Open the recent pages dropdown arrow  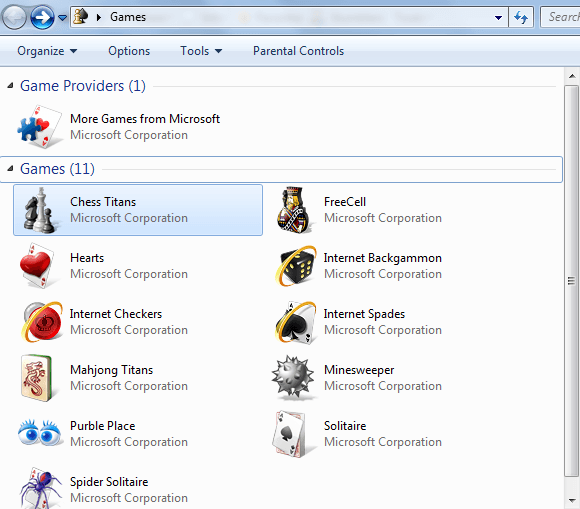[x=63, y=17]
